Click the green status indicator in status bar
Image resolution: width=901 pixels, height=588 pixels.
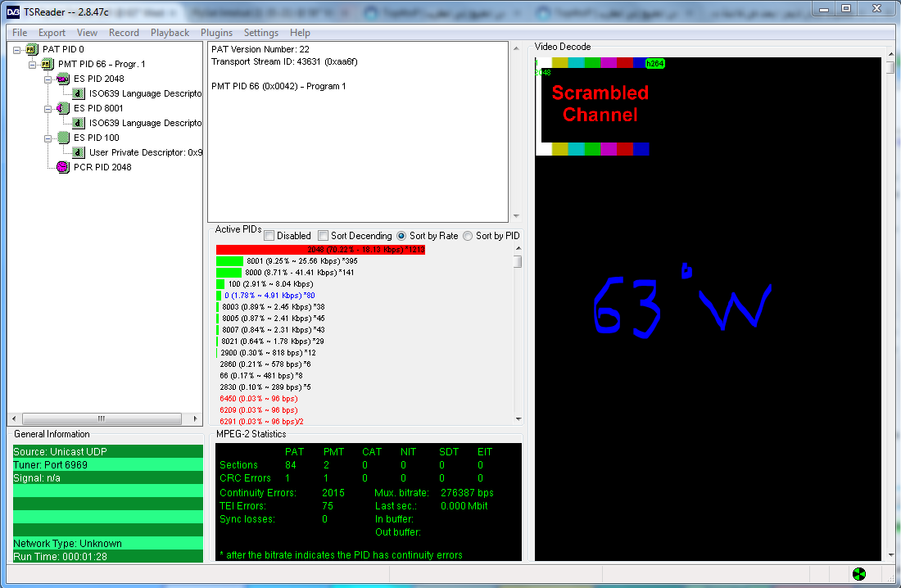pos(858,574)
